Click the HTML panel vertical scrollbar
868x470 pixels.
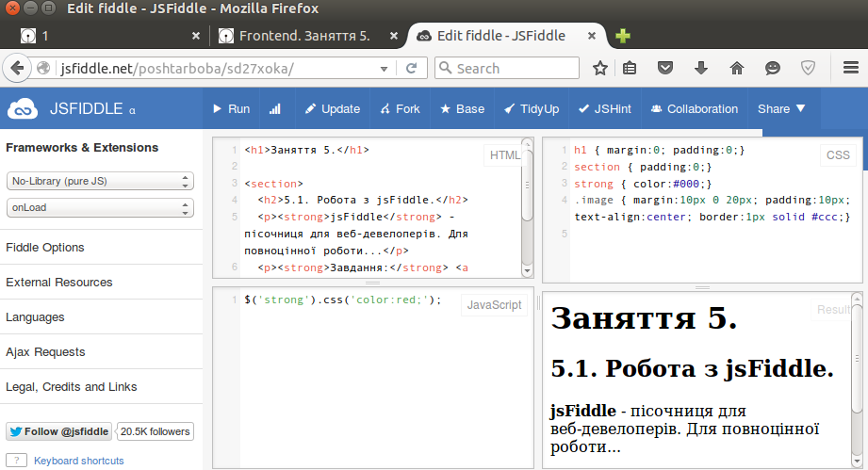tap(528, 186)
